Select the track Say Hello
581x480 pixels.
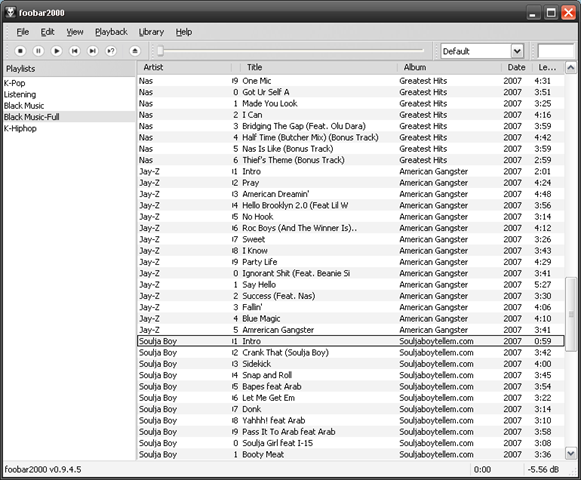pos(351,285)
